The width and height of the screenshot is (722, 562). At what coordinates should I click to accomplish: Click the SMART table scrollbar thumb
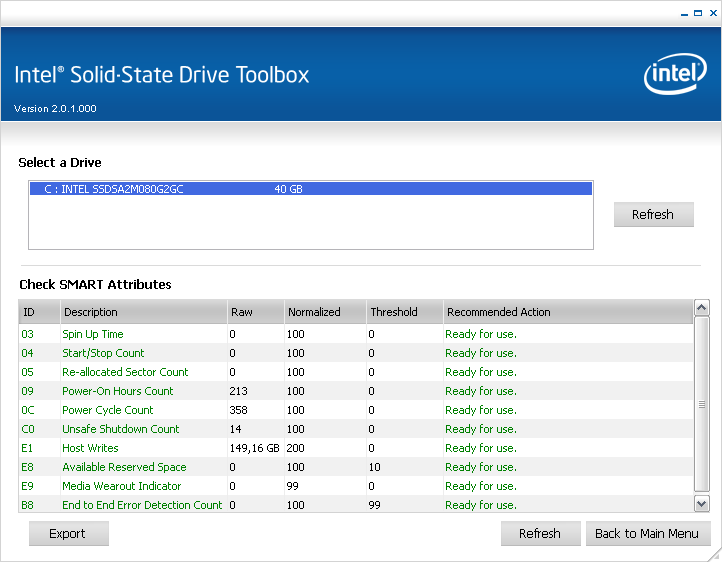point(701,404)
